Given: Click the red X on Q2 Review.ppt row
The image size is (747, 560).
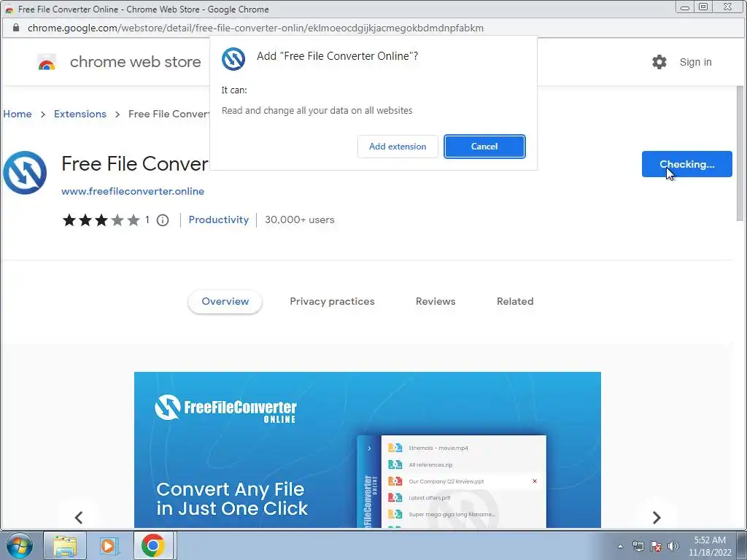Looking at the screenshot, I should pos(535,481).
